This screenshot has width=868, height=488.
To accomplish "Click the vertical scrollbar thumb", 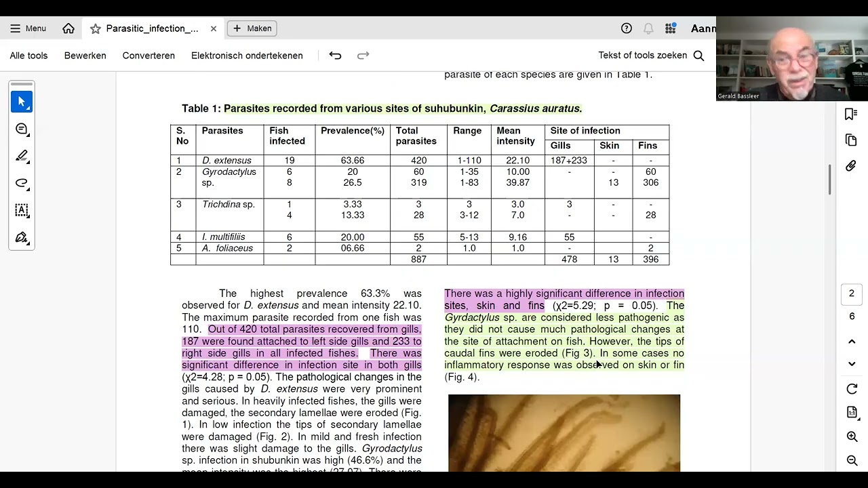I will 829,180.
